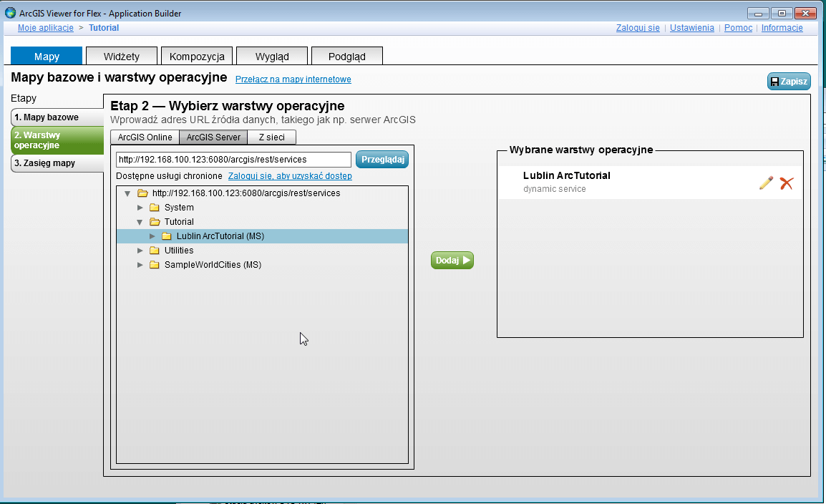The height and width of the screenshot is (504, 826).
Task: Click the Zaloguj się link in header
Action: [638, 28]
